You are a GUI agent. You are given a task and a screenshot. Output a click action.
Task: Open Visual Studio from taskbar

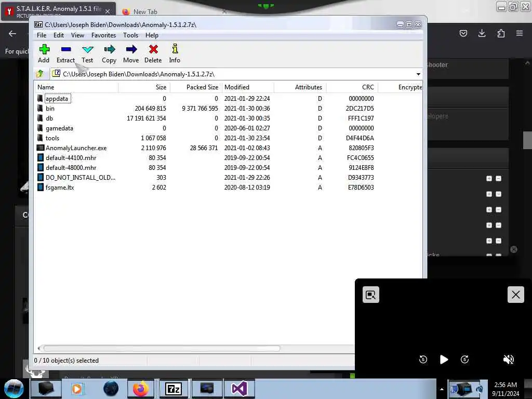click(x=239, y=389)
